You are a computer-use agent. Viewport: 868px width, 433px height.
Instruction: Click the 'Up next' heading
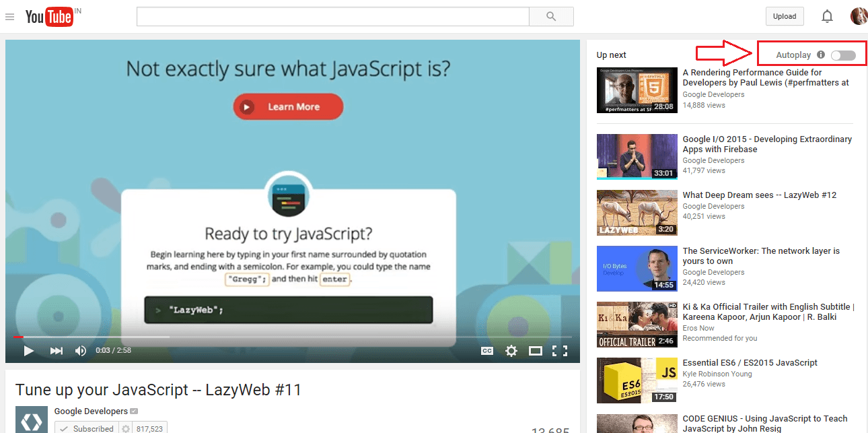tap(612, 55)
